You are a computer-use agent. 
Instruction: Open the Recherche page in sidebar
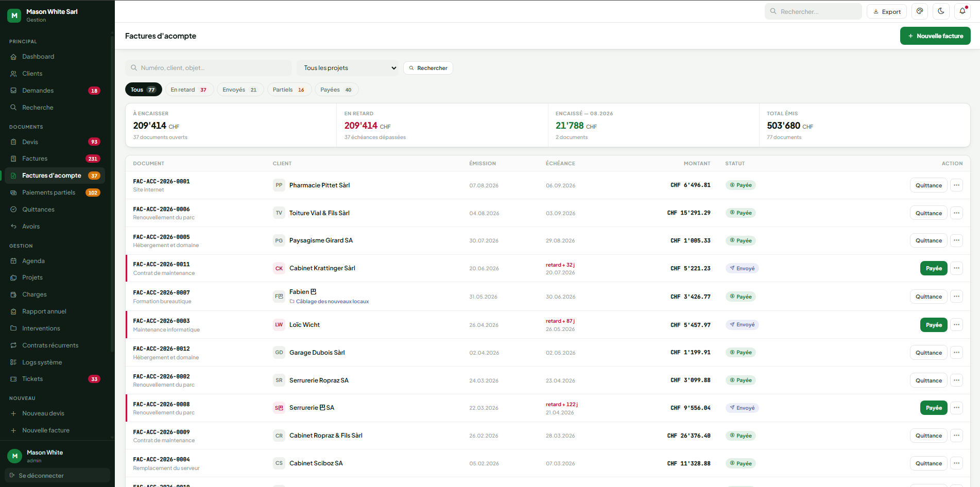coord(55,108)
